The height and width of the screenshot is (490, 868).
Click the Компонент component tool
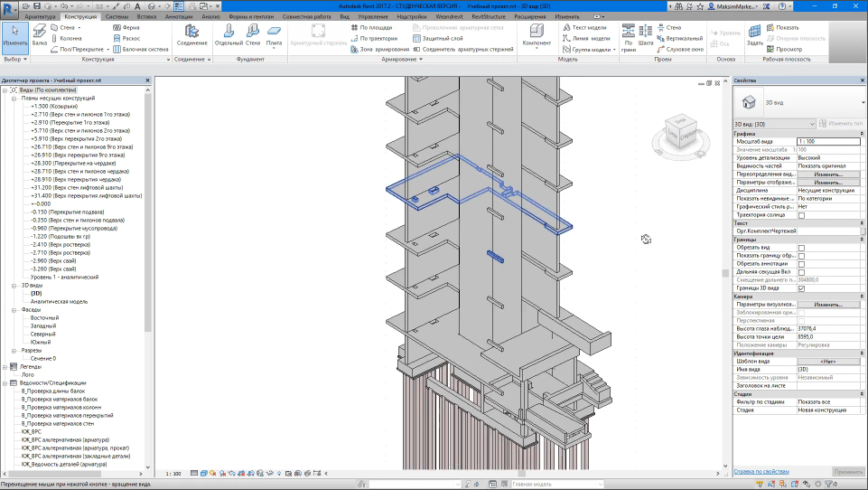[537, 34]
